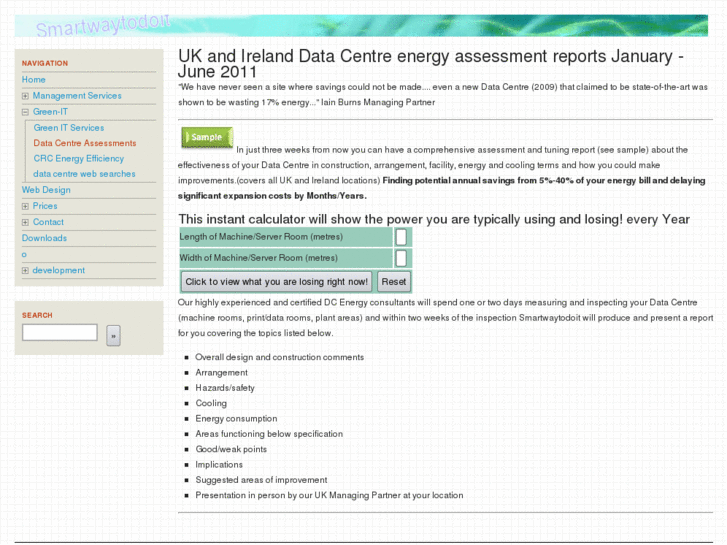The height and width of the screenshot is (545, 727).
Task: Click the green Sample button image
Action: coord(207,137)
